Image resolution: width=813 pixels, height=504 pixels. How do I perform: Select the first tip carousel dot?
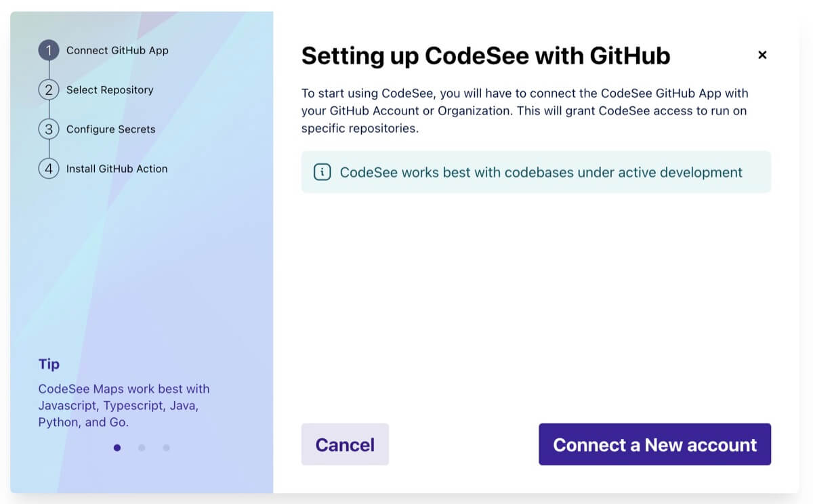117,448
